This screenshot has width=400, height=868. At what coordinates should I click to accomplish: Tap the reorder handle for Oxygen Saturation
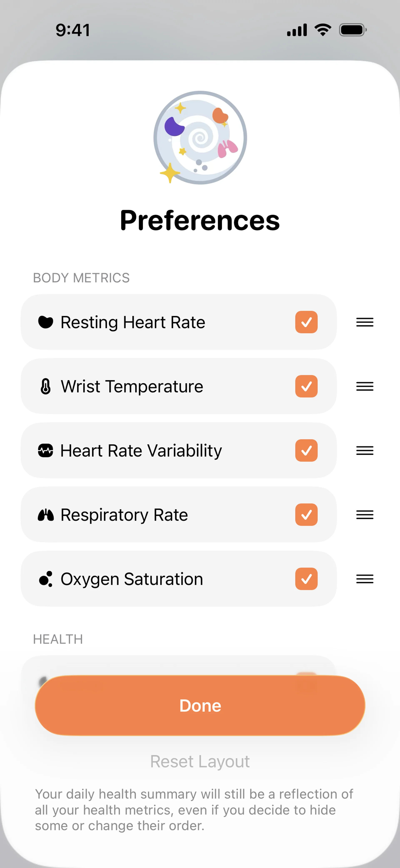(365, 579)
